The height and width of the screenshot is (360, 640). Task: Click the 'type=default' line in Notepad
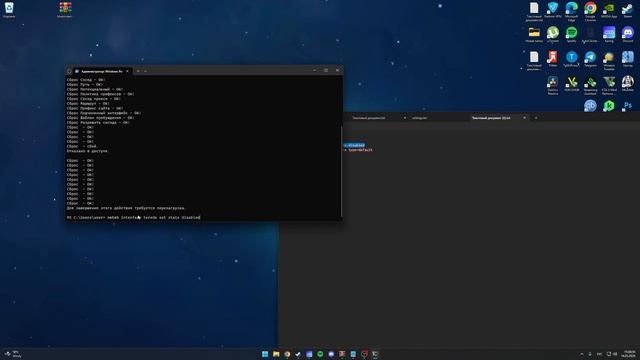[x=358, y=150]
